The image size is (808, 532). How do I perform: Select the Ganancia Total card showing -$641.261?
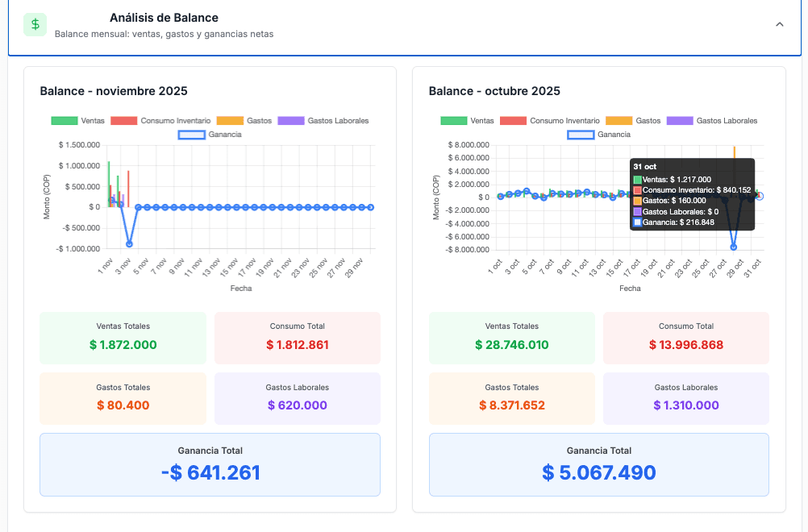pyautogui.click(x=210, y=464)
